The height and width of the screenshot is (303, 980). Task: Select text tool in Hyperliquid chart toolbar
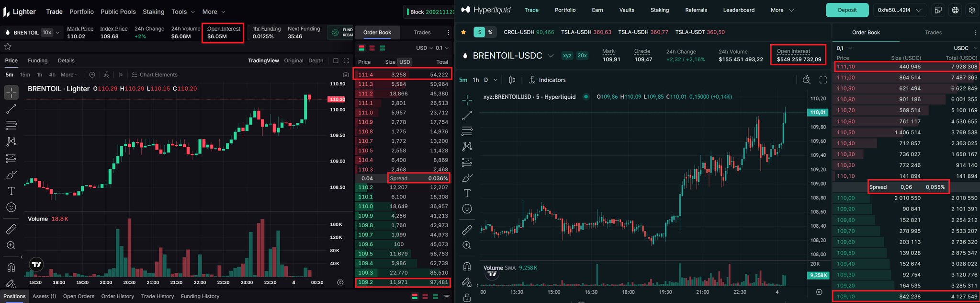tap(467, 193)
